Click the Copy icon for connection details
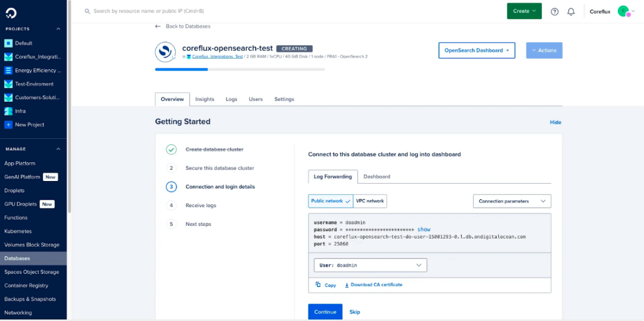 (319, 285)
